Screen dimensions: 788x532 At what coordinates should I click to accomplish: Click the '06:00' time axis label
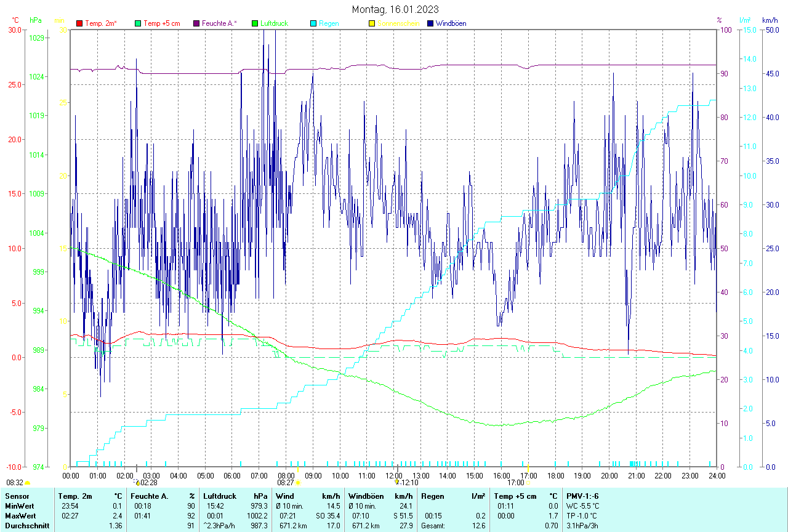point(232,475)
